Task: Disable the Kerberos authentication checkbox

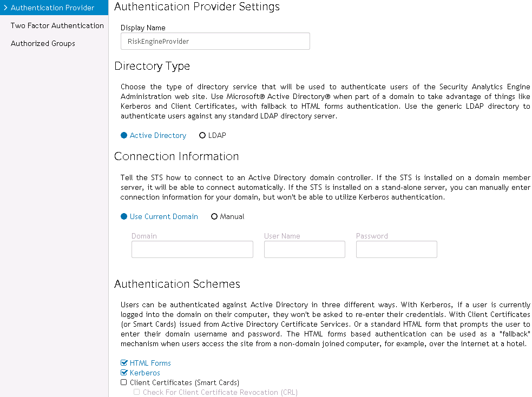Action: [124, 373]
